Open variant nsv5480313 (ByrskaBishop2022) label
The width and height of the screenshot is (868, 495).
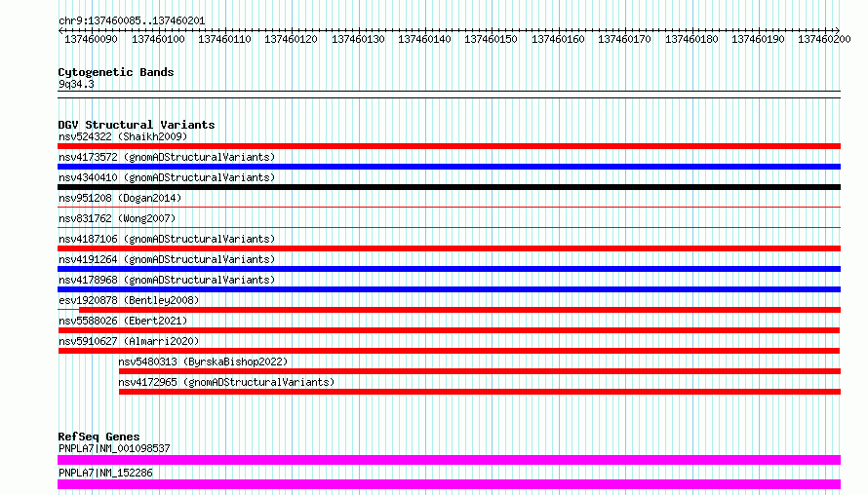[203, 362]
